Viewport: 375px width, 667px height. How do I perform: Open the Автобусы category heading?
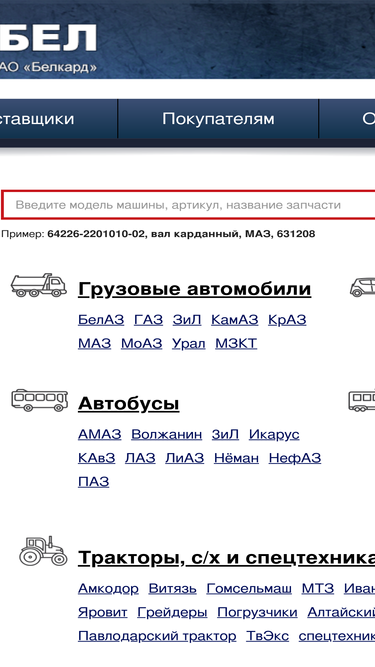pos(128,404)
